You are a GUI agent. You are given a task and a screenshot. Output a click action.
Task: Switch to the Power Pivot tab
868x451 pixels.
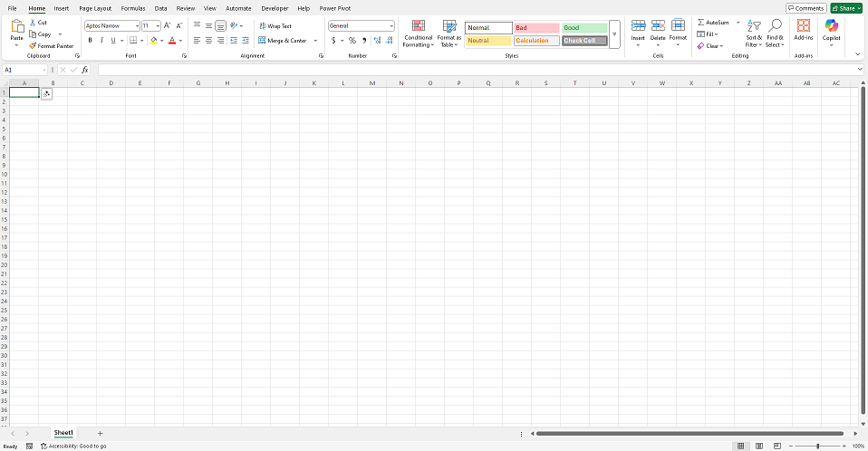335,8
